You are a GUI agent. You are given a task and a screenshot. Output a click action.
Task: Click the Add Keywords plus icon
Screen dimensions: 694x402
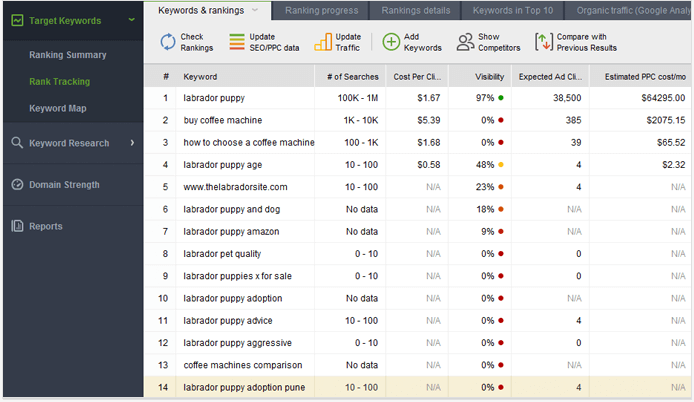pyautogui.click(x=391, y=42)
